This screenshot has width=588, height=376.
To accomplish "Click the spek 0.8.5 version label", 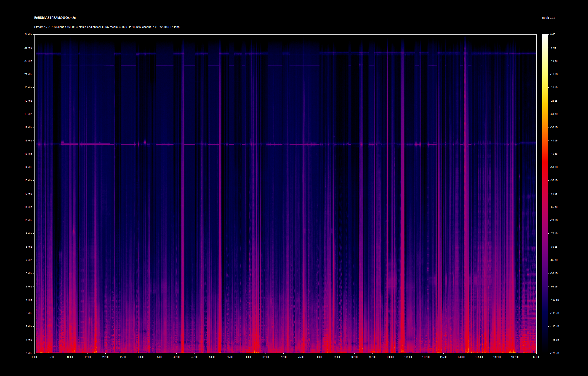I will pos(548,18).
